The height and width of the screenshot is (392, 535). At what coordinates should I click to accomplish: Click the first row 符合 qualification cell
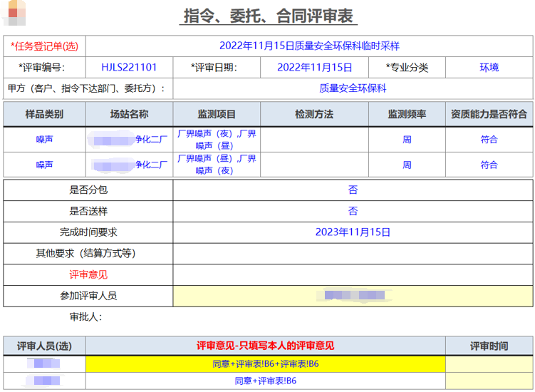489,140
